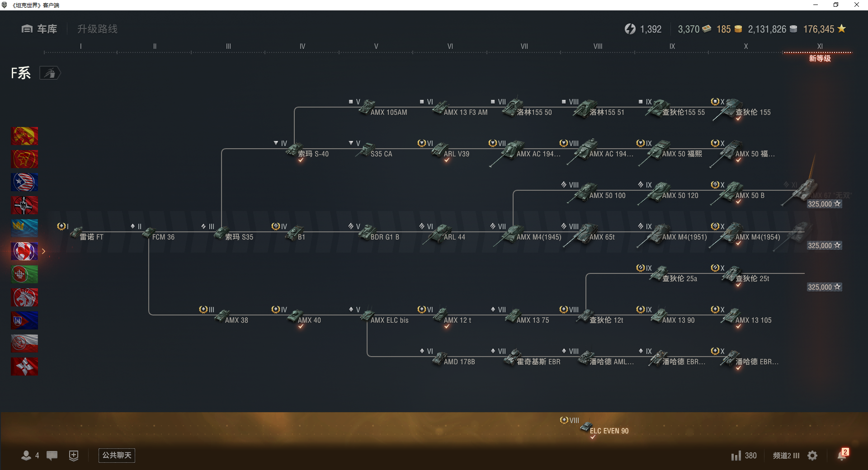Select the blue flag with golden crowns
Screen dimensions: 868x470
(24, 228)
